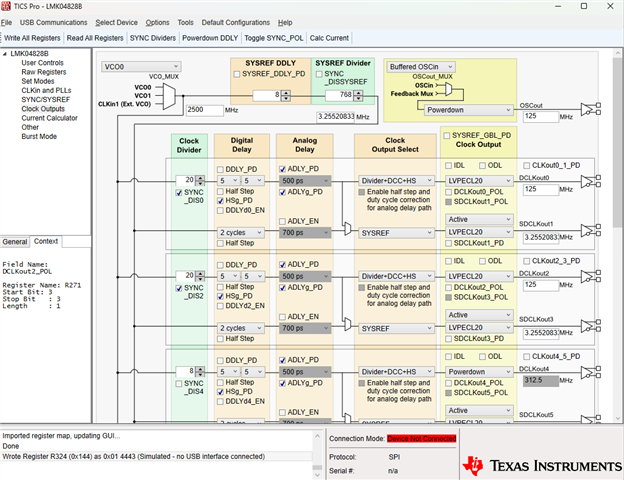Click the VCO frequency 2500 MHz field

(205, 110)
